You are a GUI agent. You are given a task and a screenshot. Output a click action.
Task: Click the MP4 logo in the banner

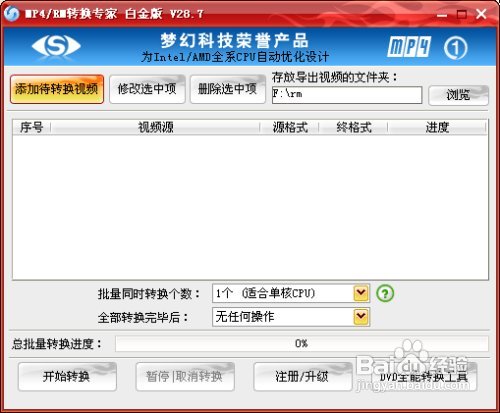[x=409, y=47]
